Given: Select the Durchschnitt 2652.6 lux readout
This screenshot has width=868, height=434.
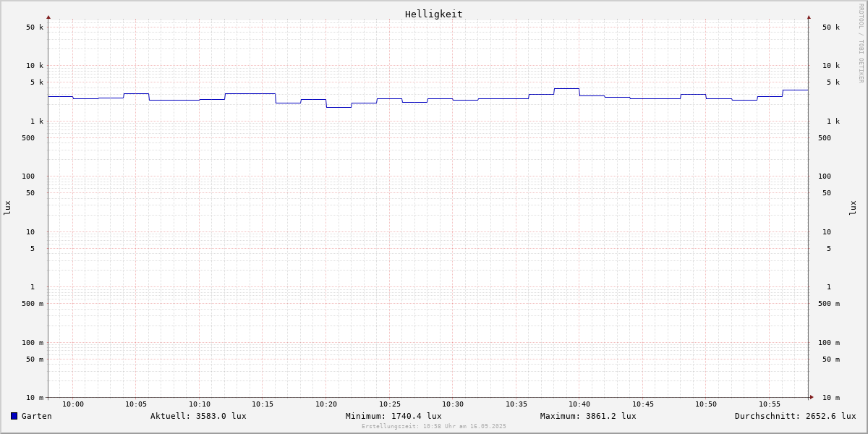Looking at the screenshot, I should click(796, 416).
